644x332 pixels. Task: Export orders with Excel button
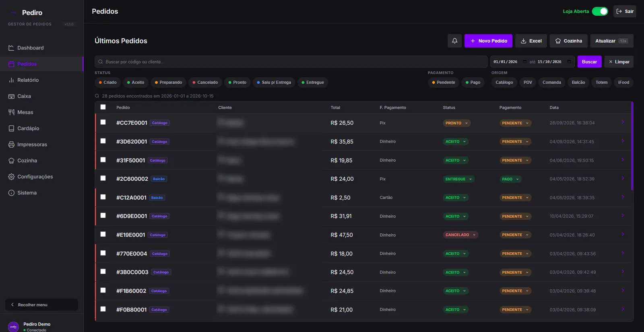coord(531,41)
